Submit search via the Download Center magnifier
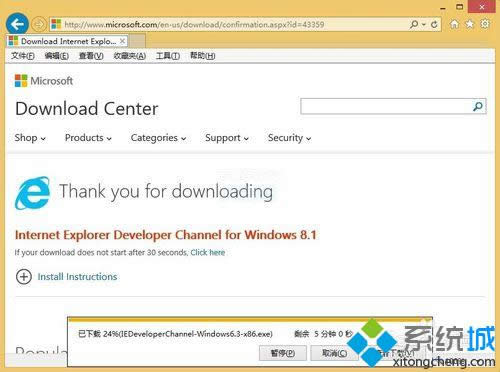This screenshot has height=372, width=500. (x=478, y=106)
